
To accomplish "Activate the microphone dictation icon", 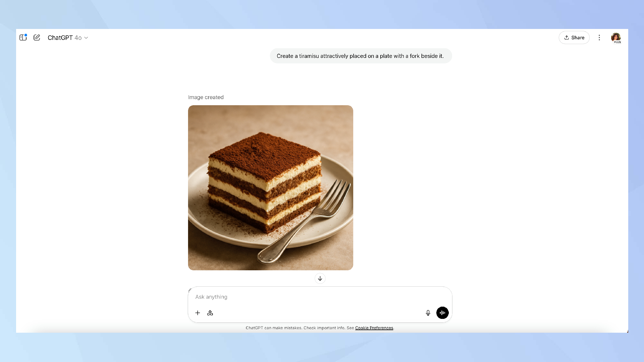I will point(428,313).
